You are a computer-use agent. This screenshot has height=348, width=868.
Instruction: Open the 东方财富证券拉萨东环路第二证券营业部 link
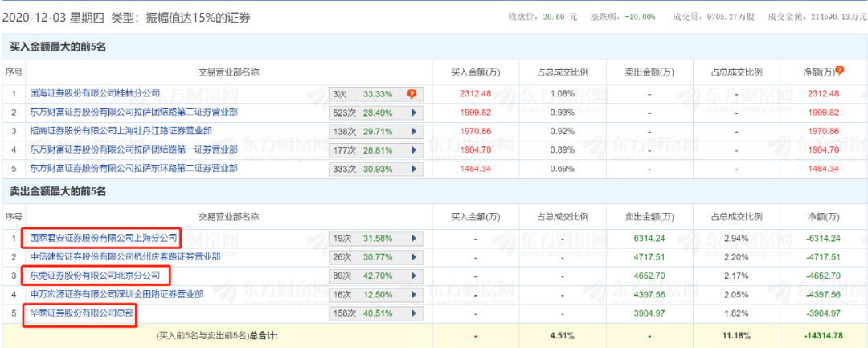[134, 168]
